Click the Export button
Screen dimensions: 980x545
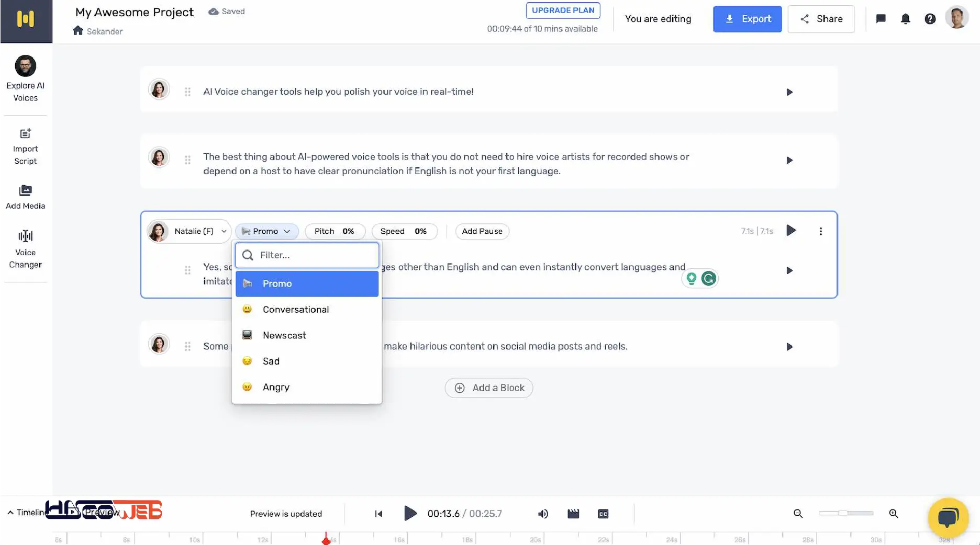coord(747,19)
